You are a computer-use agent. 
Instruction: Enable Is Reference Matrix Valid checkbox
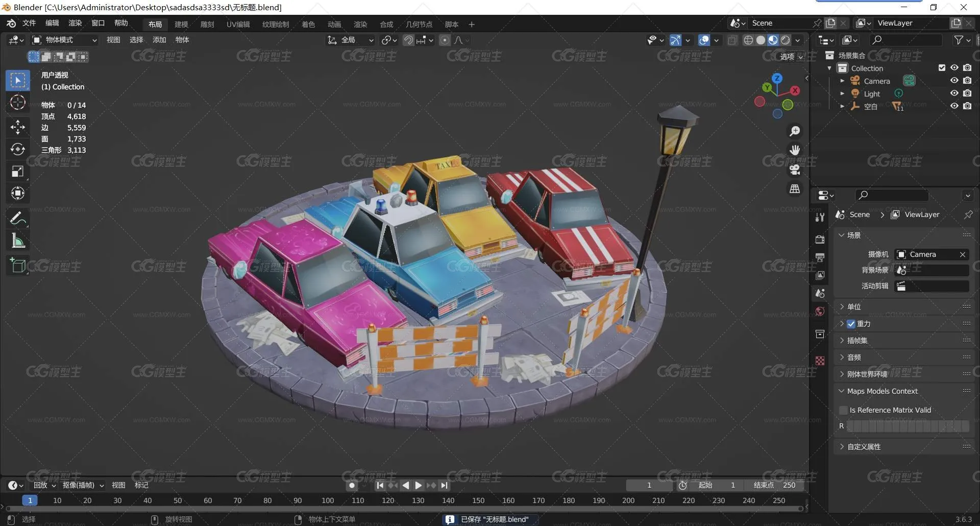(843, 410)
